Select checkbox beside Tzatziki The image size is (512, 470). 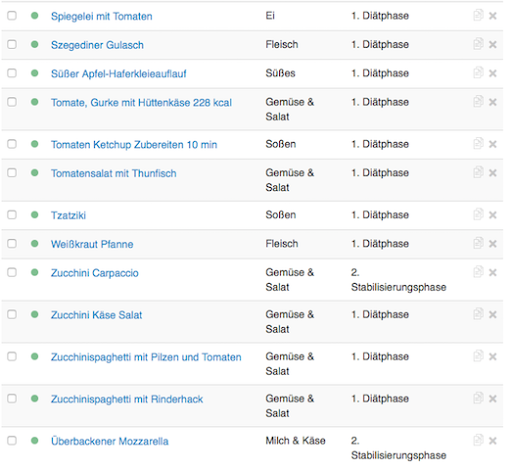12,215
